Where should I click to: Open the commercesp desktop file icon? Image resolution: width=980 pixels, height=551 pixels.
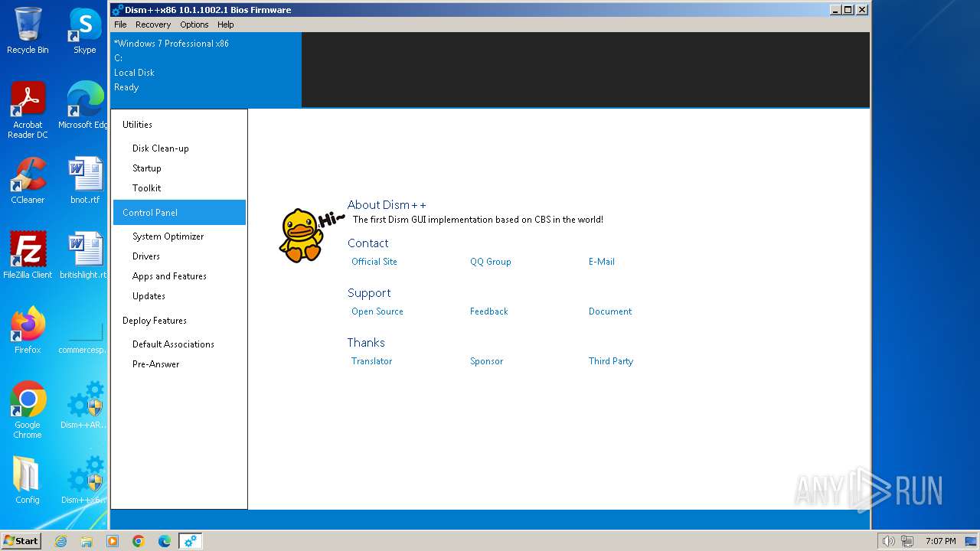(84, 337)
